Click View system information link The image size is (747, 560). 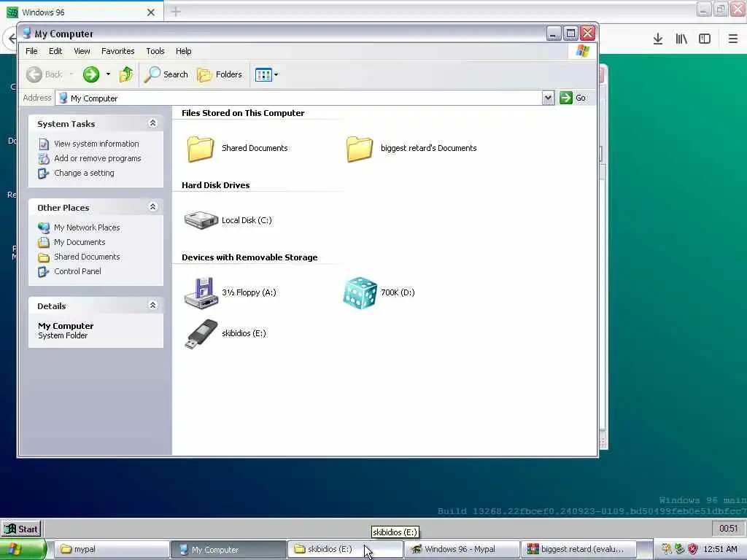point(96,144)
